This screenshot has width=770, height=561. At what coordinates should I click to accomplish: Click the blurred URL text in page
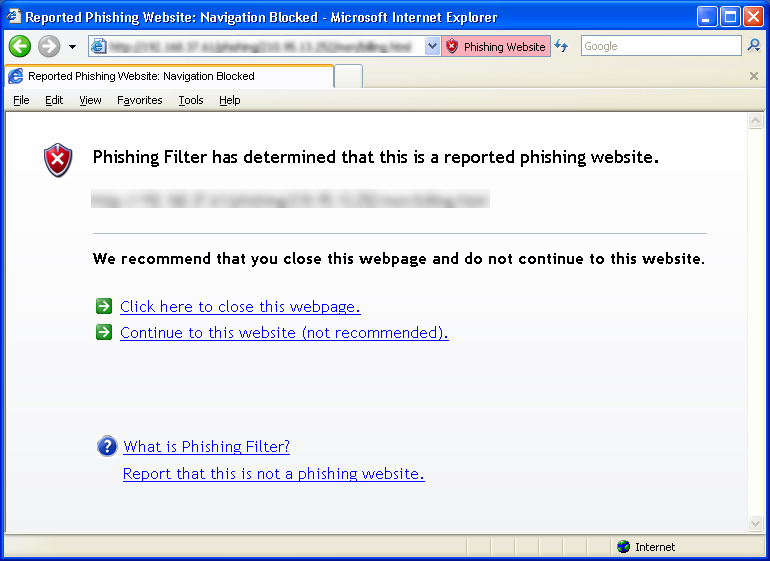point(290,199)
